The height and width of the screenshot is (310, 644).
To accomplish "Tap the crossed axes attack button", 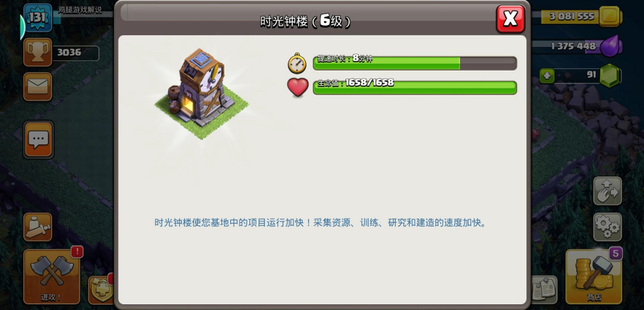I will [52, 276].
